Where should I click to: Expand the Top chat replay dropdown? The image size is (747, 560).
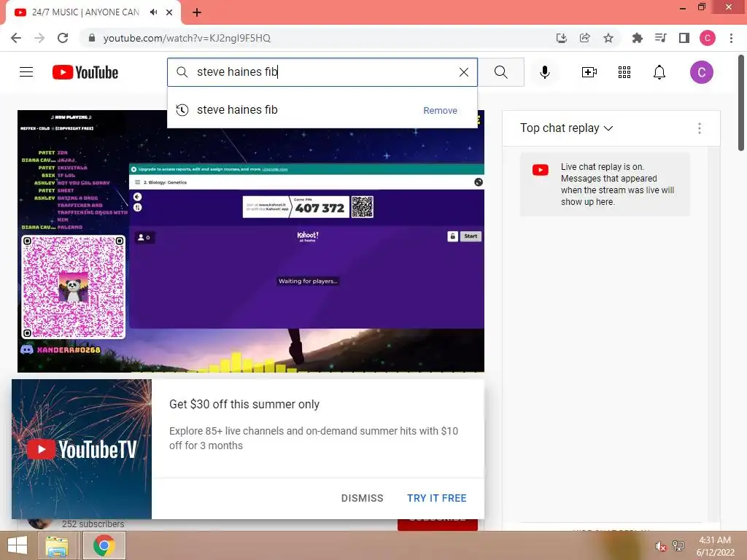(x=566, y=128)
